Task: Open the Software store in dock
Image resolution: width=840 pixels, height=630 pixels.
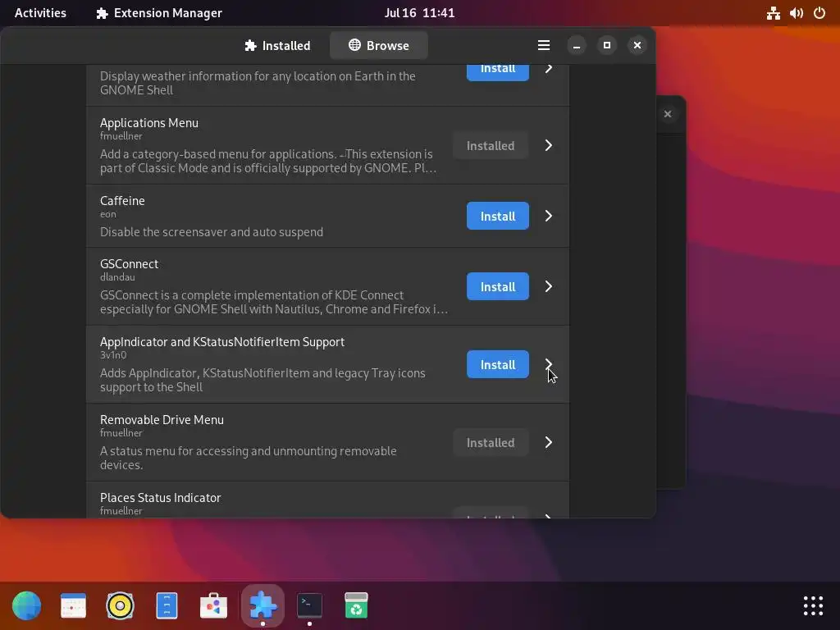Action: pos(213,606)
